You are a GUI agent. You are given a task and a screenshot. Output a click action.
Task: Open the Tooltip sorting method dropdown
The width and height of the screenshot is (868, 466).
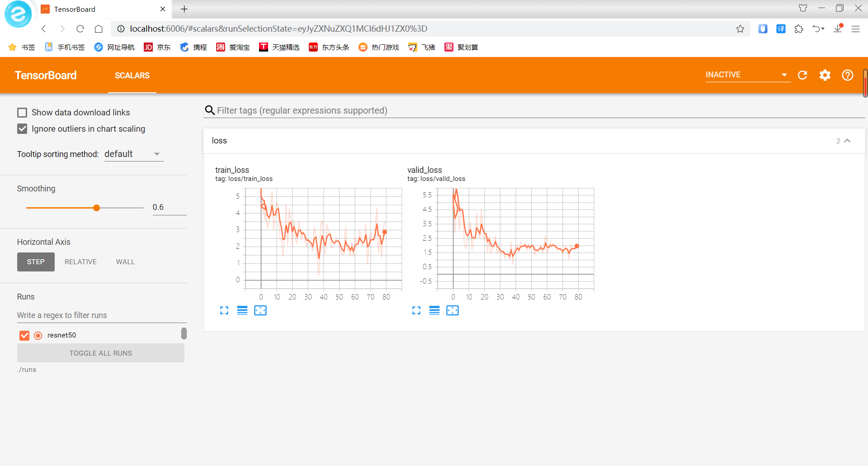pos(133,154)
